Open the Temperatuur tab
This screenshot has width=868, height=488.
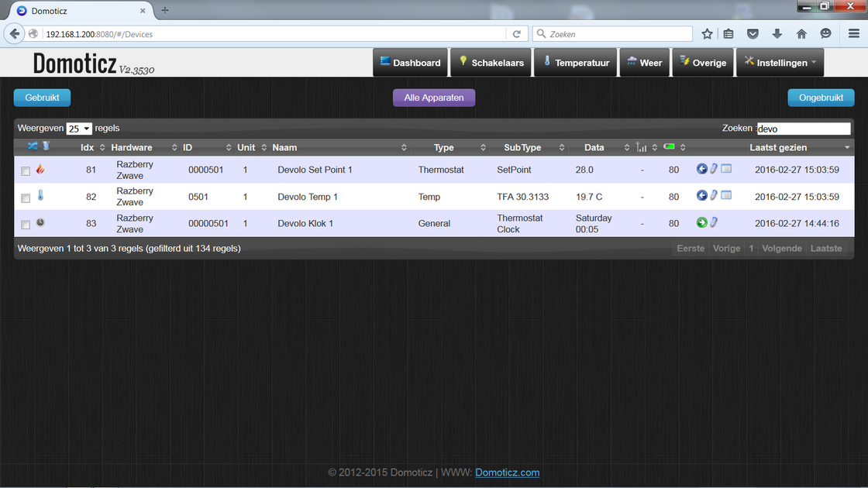tap(575, 63)
